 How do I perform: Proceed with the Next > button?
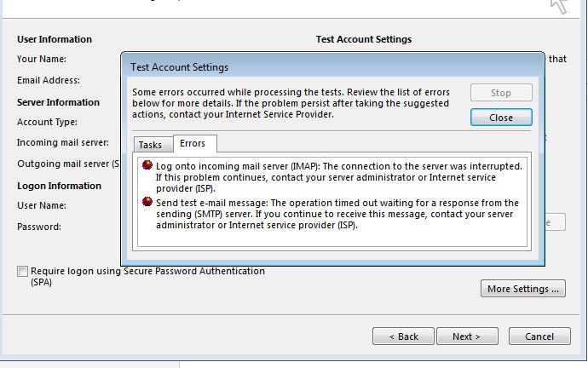point(467,336)
